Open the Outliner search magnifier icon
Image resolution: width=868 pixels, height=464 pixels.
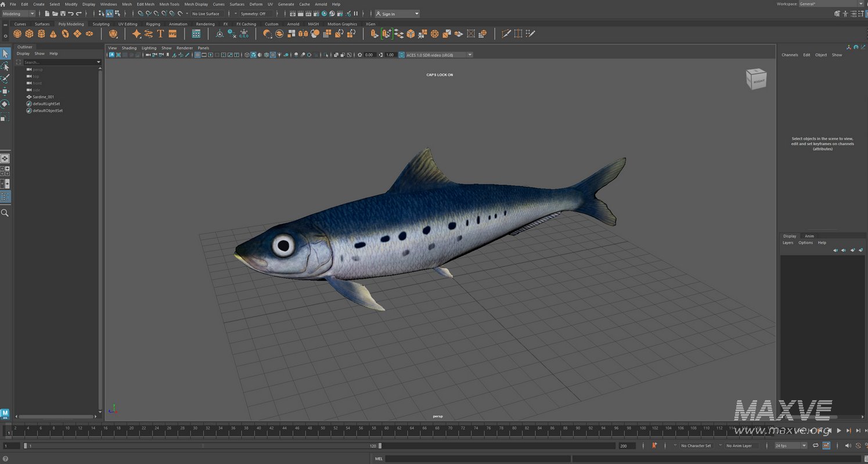(x=19, y=62)
